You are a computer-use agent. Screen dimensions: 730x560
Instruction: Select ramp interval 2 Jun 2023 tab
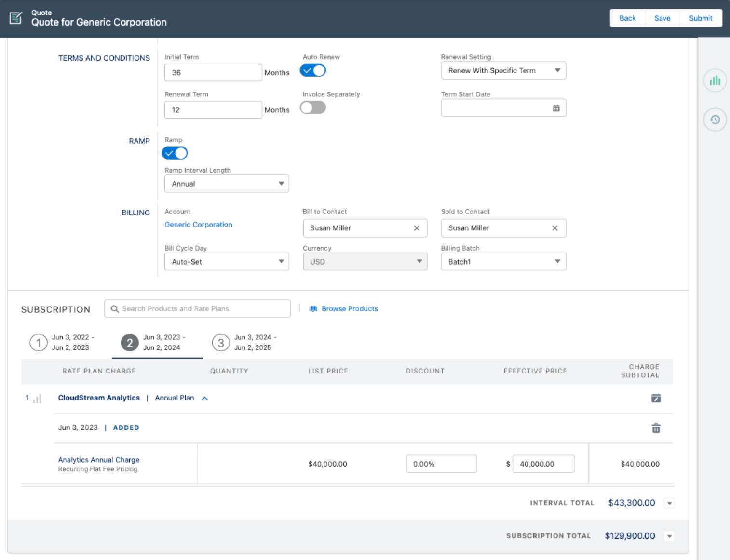click(x=157, y=343)
